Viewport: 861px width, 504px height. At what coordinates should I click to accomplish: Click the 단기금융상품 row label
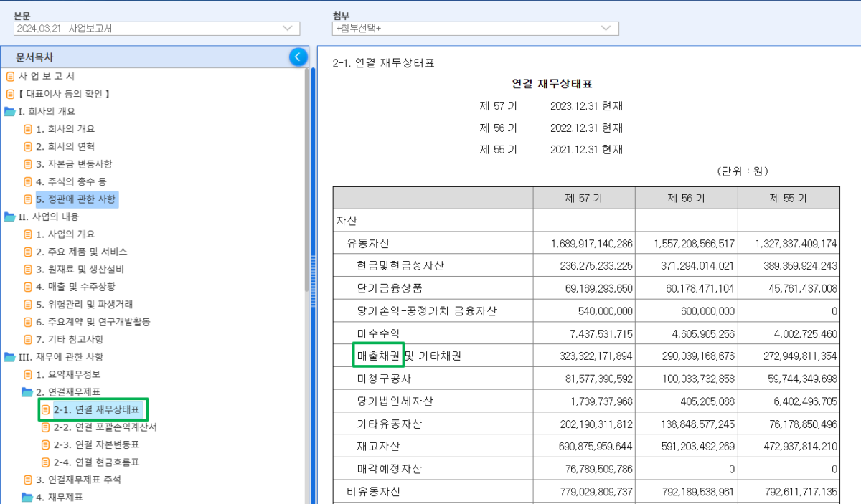(x=390, y=288)
